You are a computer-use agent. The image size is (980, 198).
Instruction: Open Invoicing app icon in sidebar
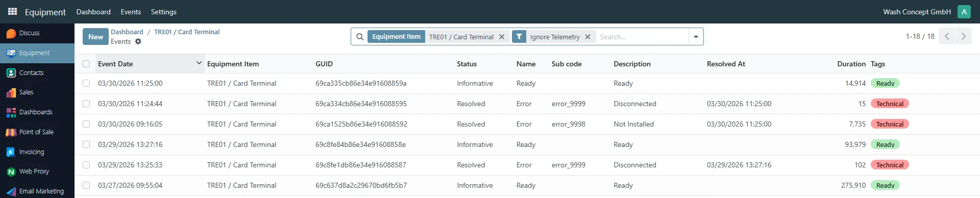[x=11, y=152]
